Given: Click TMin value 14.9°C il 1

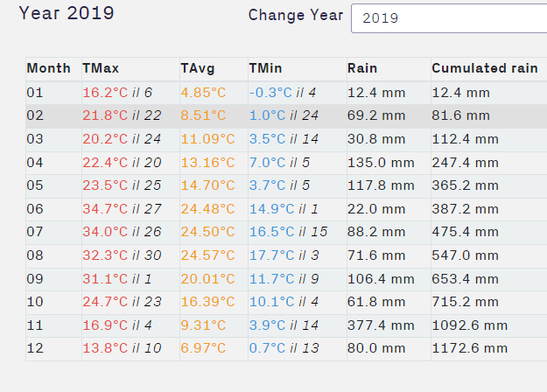Looking at the screenshot, I should coord(284,209).
